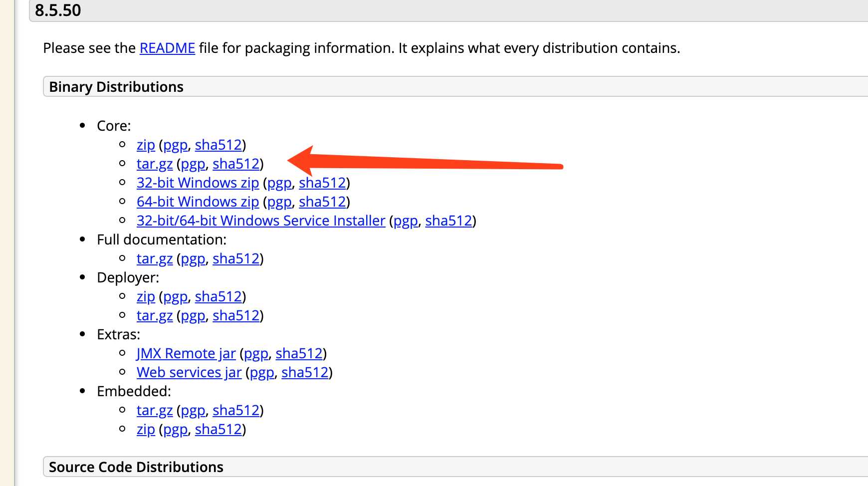Download the Core zip distribution
The image size is (868, 486).
146,145
